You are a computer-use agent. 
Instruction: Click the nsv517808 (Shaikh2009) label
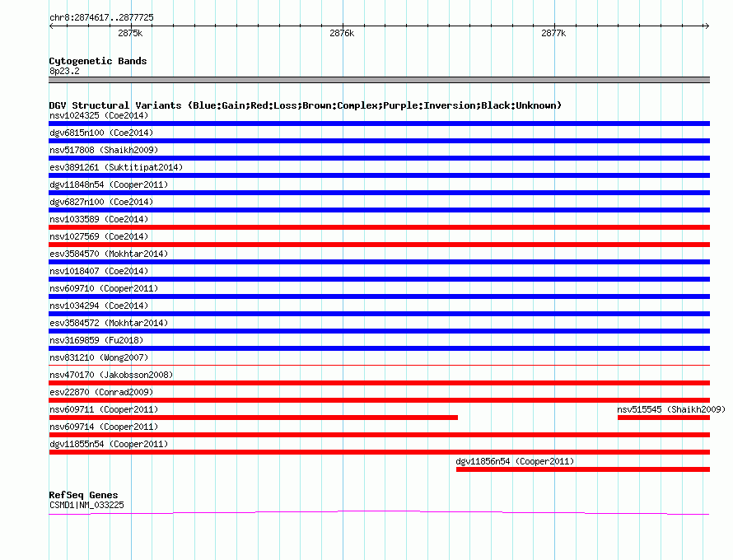[104, 150]
